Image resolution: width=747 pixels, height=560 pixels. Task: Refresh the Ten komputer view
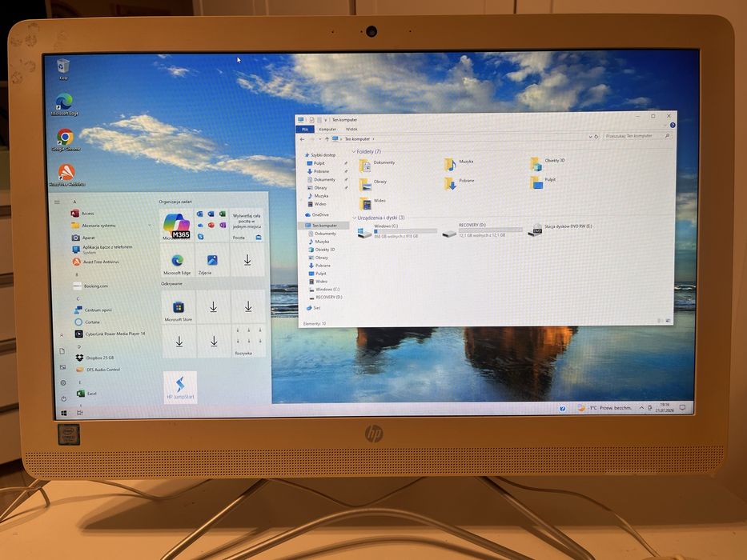coord(596,137)
